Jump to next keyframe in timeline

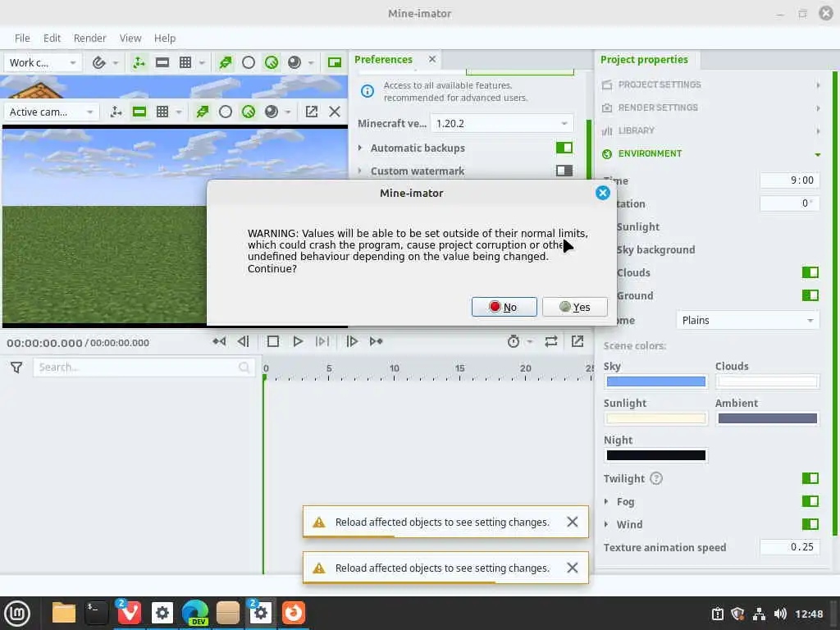[376, 341]
